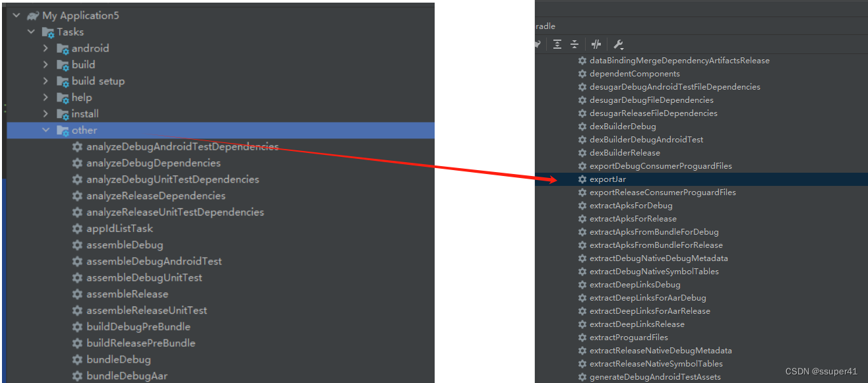Viewport: 868px width, 383px height.
Task: Select the extractApksFromBundleForRelease task
Action: click(656, 245)
